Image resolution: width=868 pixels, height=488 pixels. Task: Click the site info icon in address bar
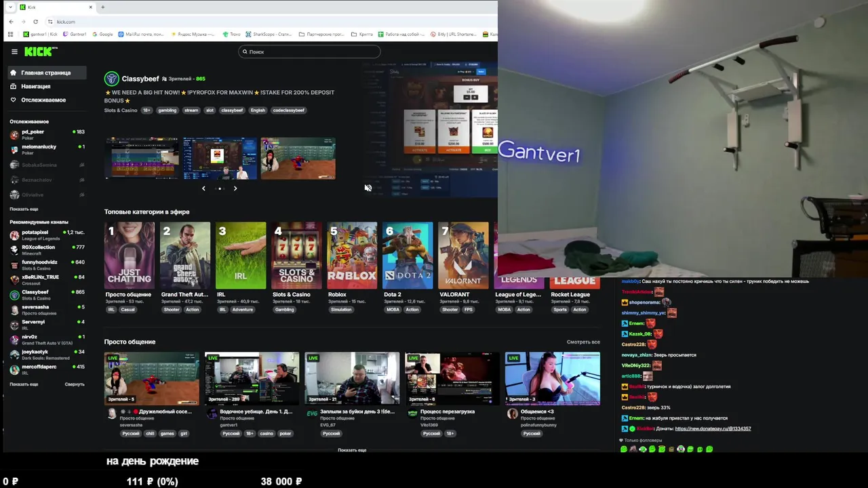[x=50, y=22]
